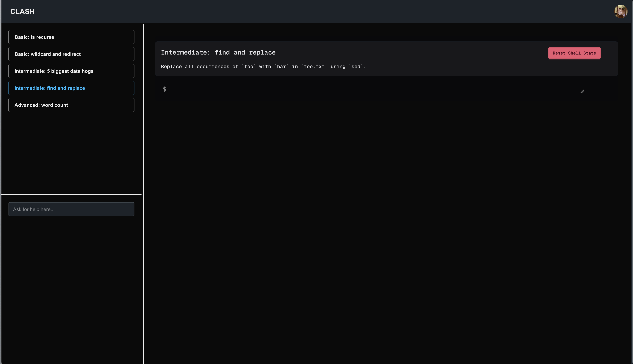This screenshot has height=364, width=633.
Task: Select the 'Basic: ls recurse' challenge
Action: point(71,37)
